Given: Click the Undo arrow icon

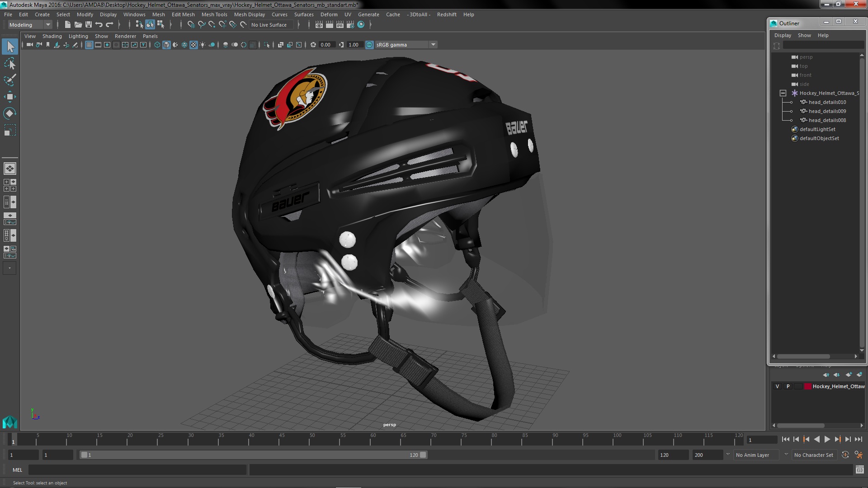Looking at the screenshot, I should 99,25.
